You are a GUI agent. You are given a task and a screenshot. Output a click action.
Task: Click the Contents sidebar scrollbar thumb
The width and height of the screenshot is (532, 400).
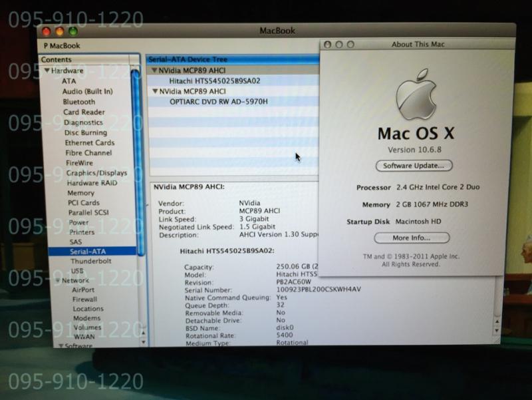[x=137, y=161]
